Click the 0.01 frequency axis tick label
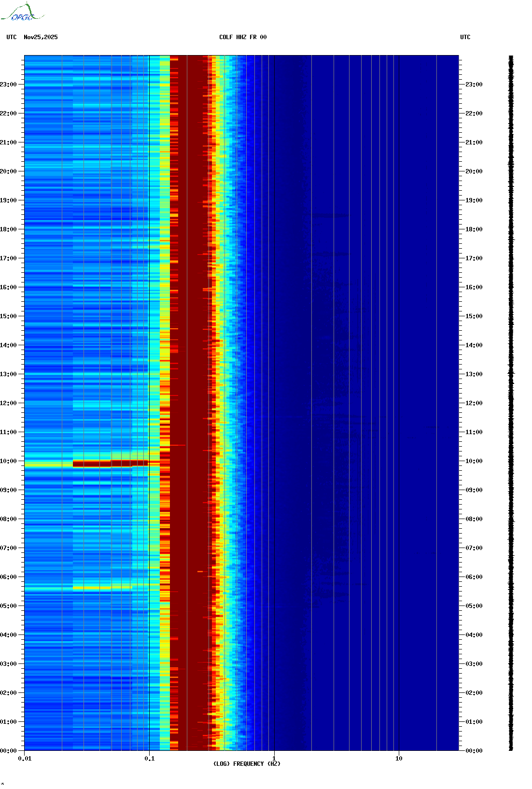 (25, 759)
